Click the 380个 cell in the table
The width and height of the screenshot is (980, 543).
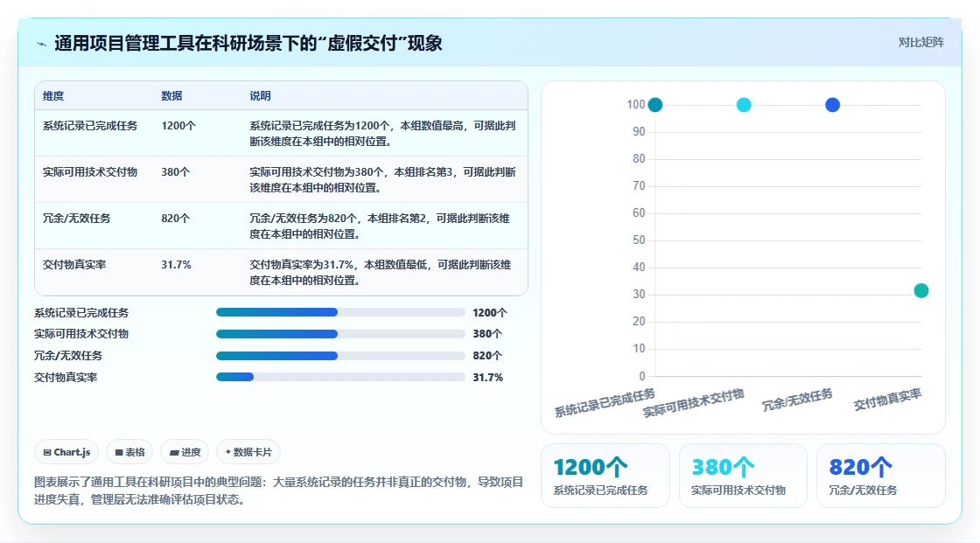(x=176, y=172)
